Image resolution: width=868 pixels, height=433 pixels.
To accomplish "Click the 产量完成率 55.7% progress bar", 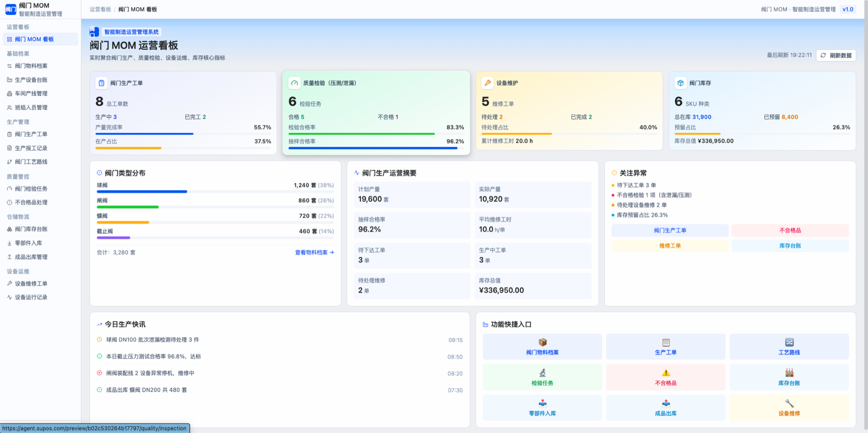I will tap(183, 134).
